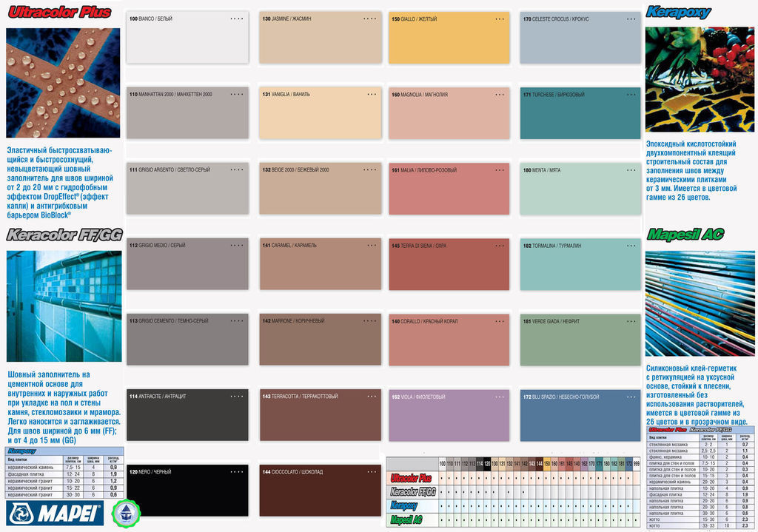Pick the 170 Celeste Crocus swatch
This screenshot has height=532, width=758.
(580, 38)
